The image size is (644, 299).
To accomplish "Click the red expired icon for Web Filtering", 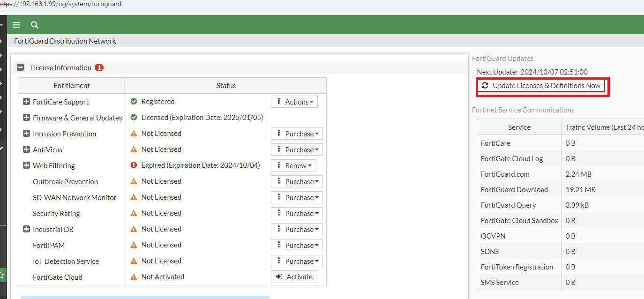I will [x=134, y=165].
